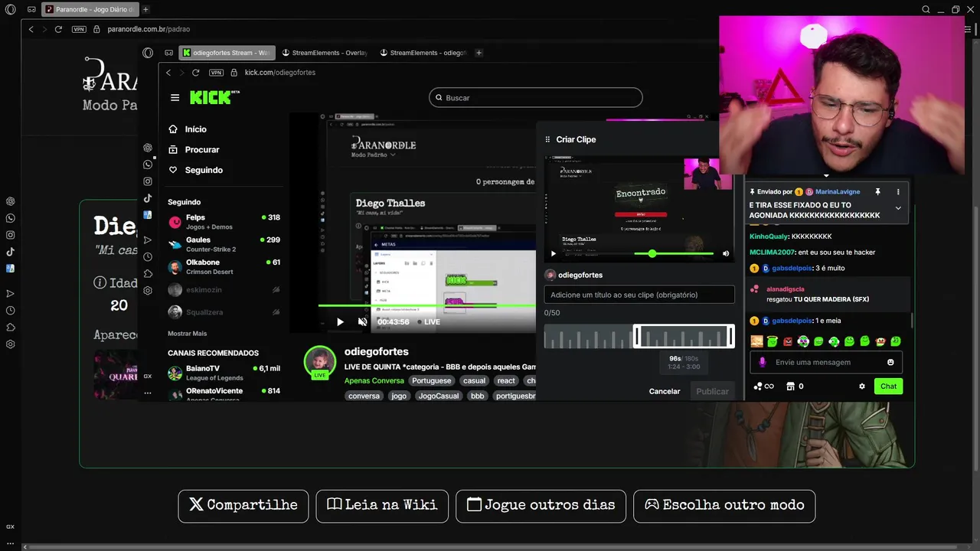Click alanadigscla username in chat

tap(785, 289)
